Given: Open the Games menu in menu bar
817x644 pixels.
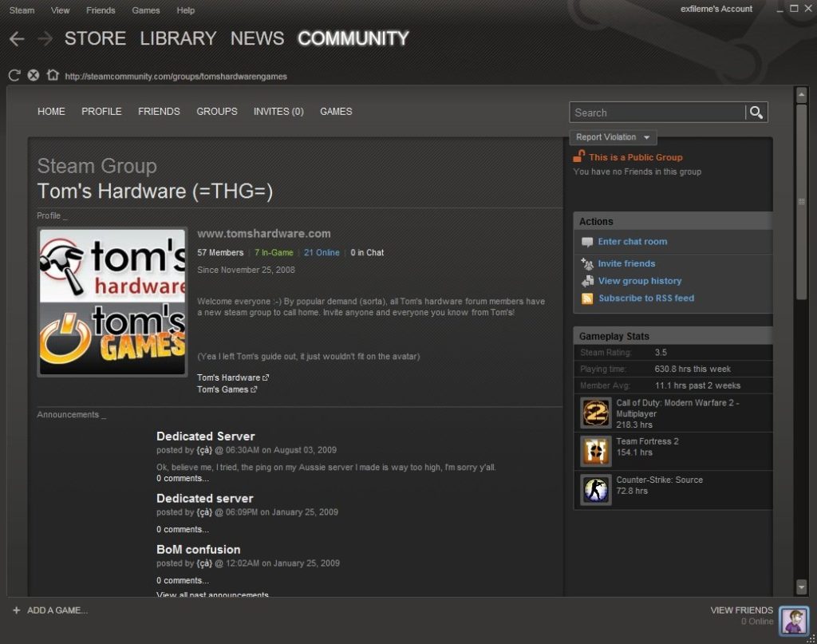Looking at the screenshot, I should point(146,10).
